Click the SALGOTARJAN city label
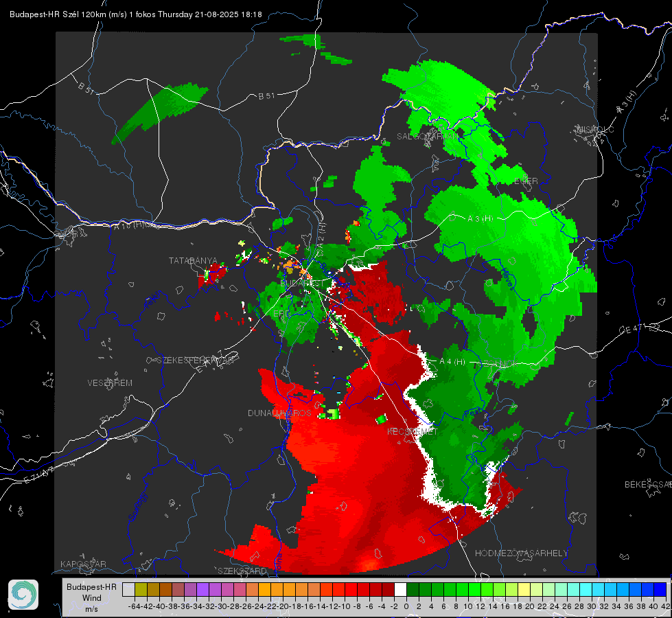672x618 pixels. point(427,137)
